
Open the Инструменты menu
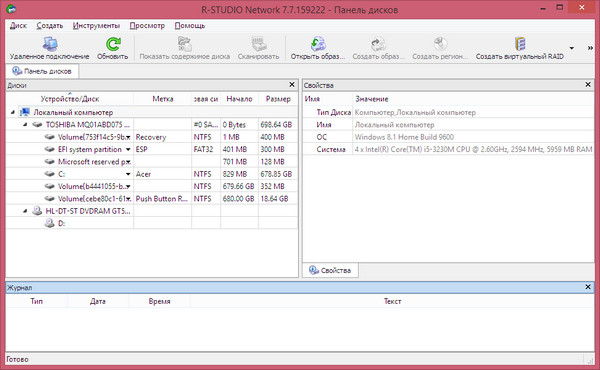click(96, 26)
